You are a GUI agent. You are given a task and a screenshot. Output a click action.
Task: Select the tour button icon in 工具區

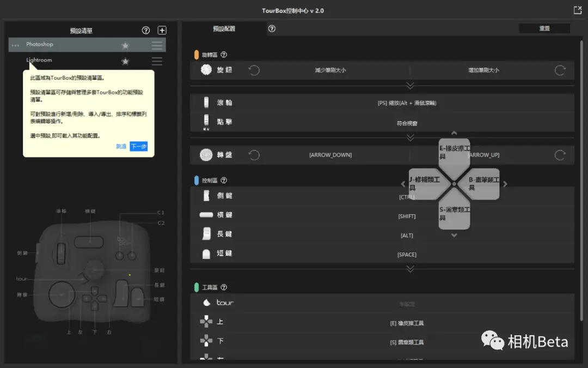click(206, 303)
